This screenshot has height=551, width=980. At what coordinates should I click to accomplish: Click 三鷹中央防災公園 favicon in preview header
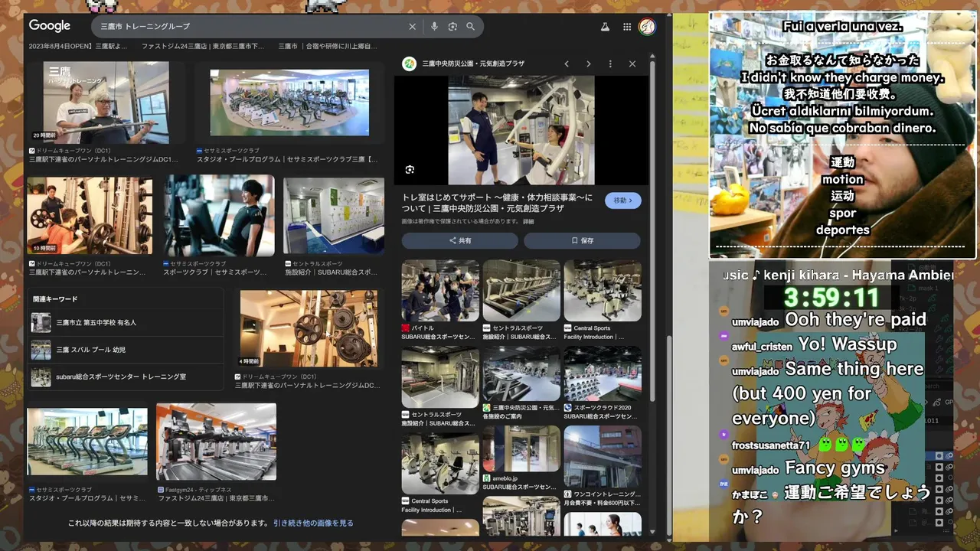pos(410,64)
